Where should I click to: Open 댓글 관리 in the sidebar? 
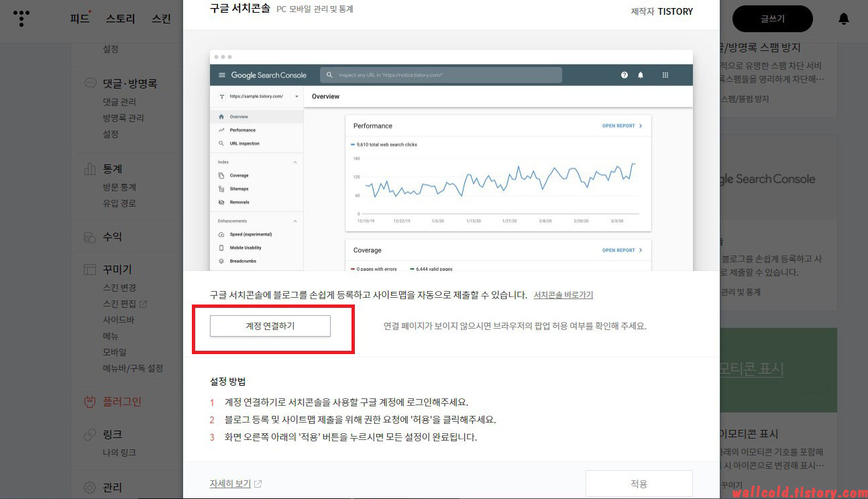[x=119, y=102]
